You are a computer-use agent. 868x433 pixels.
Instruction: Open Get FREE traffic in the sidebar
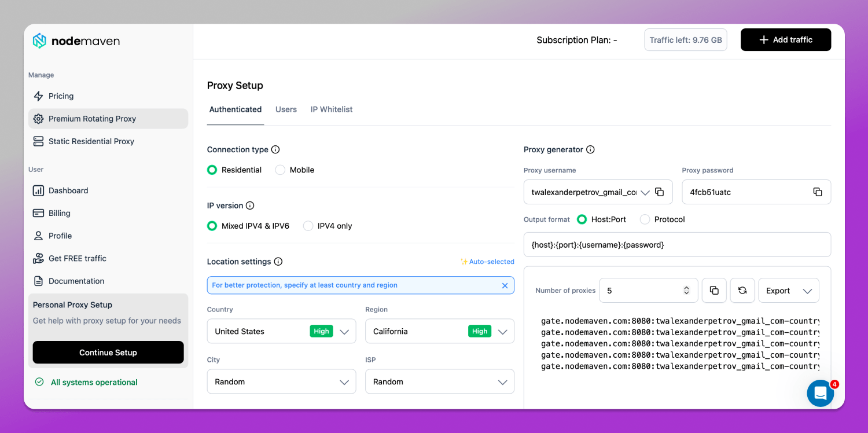coord(108,258)
